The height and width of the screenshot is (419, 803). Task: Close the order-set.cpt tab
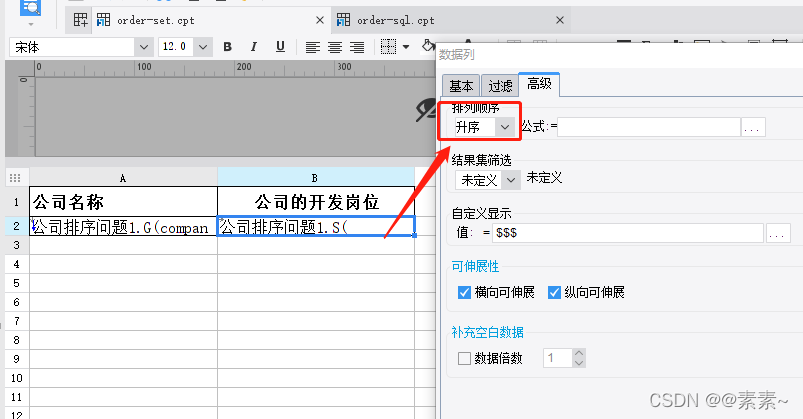pyautogui.click(x=320, y=20)
